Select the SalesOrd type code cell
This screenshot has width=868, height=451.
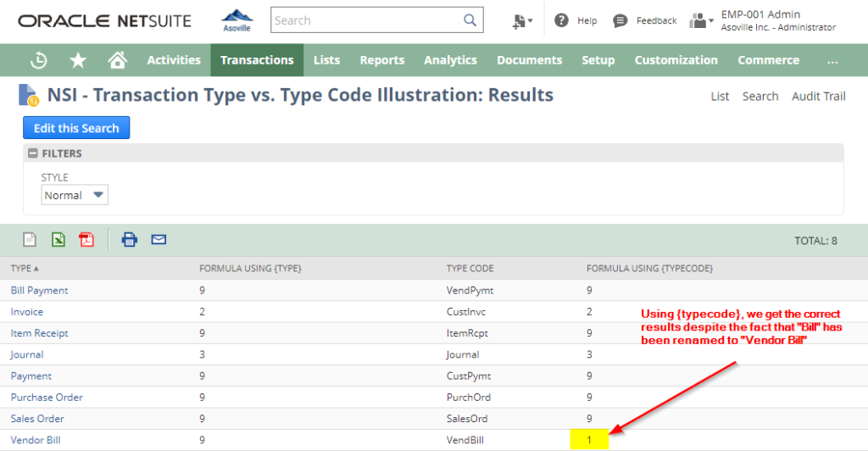467,419
